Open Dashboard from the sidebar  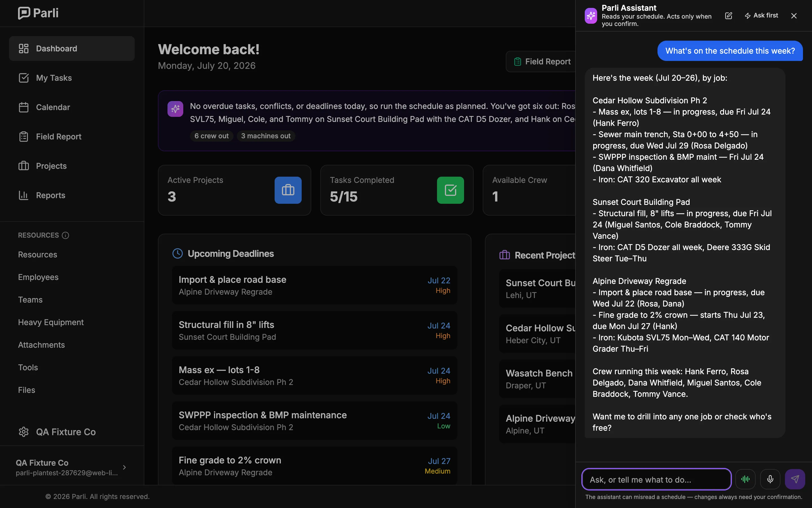click(x=72, y=48)
